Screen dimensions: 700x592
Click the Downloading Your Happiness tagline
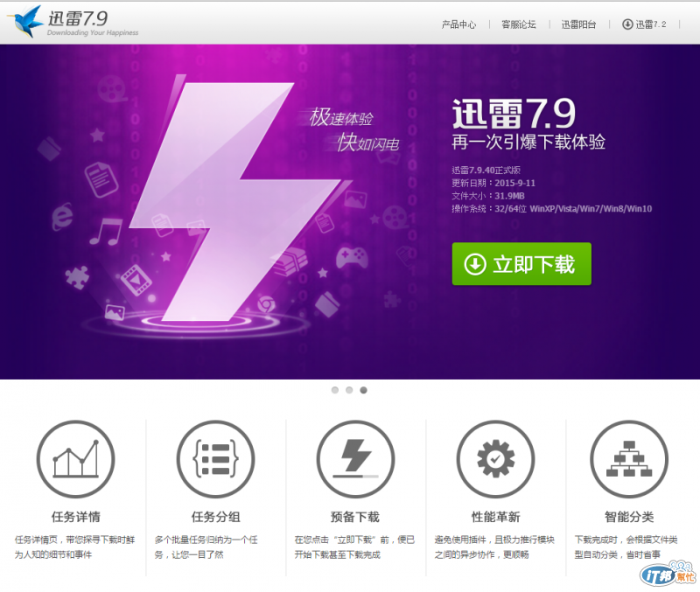point(93,32)
